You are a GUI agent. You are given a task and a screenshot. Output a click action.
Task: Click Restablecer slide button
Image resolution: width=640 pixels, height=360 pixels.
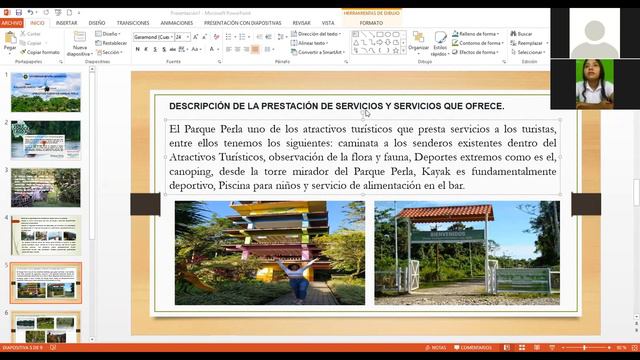[x=111, y=43]
